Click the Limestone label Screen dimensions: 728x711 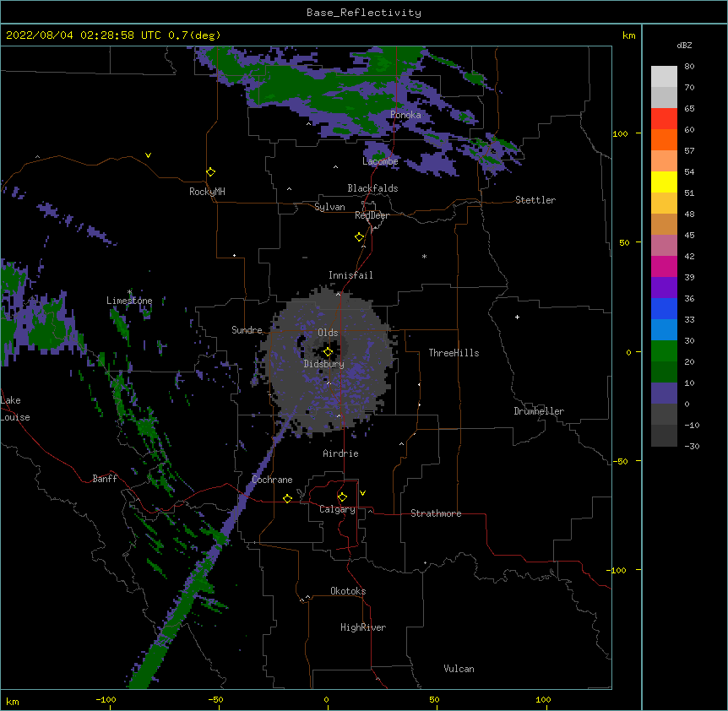click(129, 301)
